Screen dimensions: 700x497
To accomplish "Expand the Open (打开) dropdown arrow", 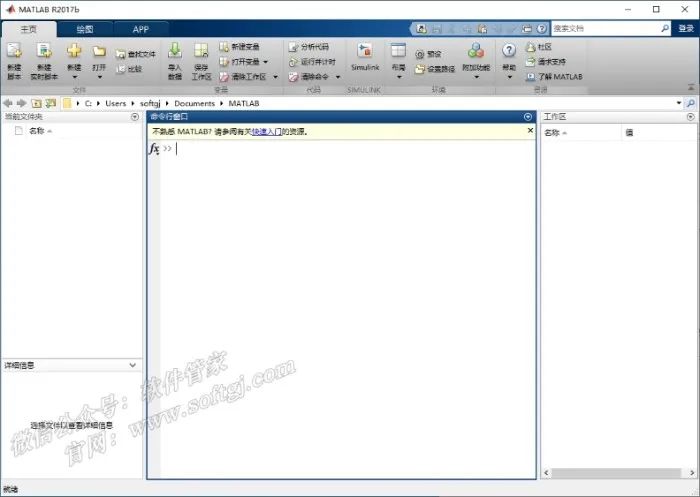I will [99, 77].
